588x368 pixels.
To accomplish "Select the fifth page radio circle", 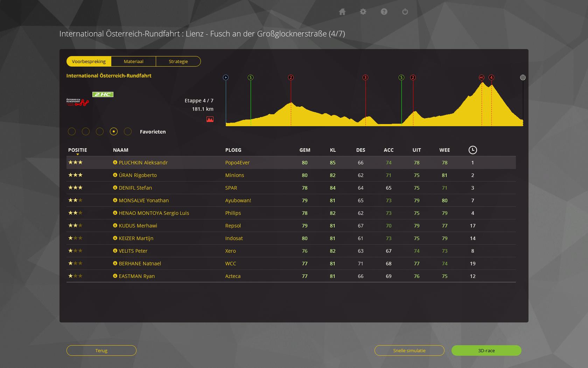I will click(128, 131).
